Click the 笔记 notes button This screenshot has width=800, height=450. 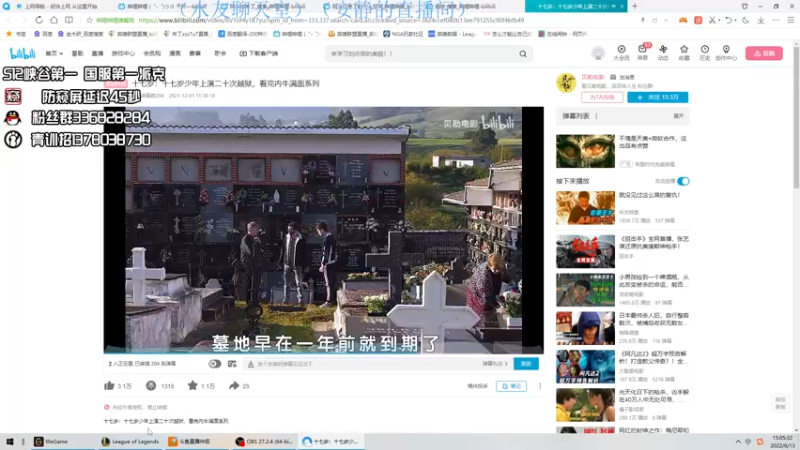(511, 386)
